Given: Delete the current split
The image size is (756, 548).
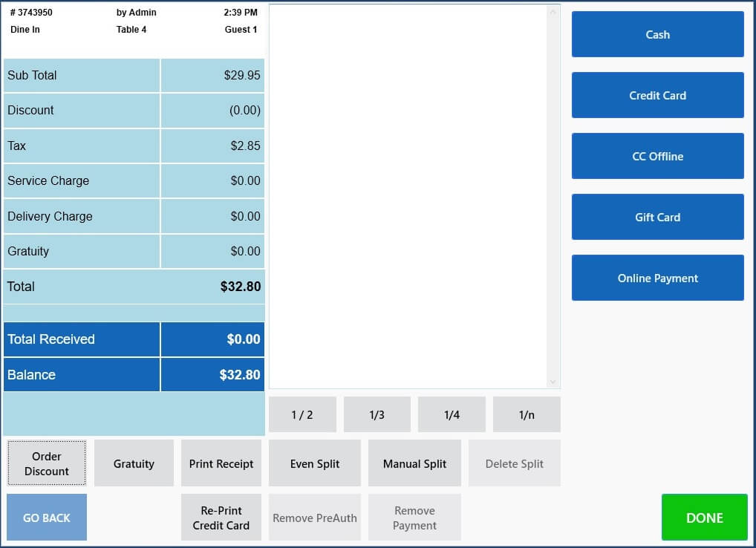Looking at the screenshot, I should [x=515, y=462].
